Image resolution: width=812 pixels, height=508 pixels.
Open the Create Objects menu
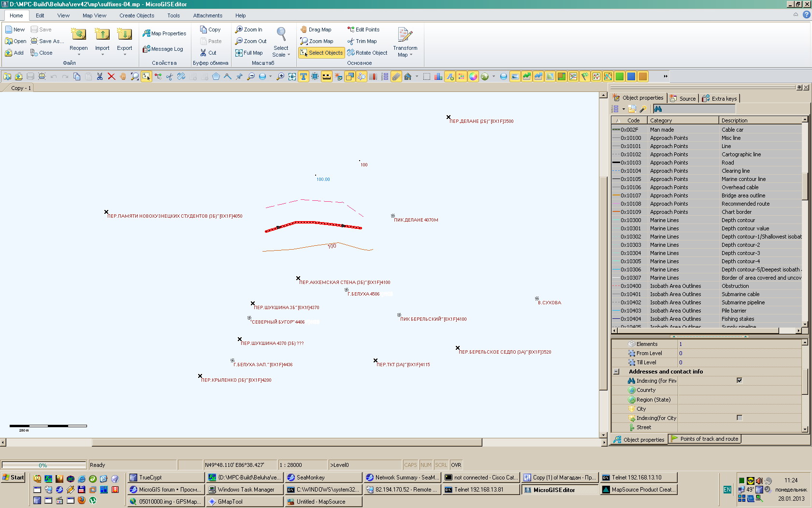(x=137, y=15)
